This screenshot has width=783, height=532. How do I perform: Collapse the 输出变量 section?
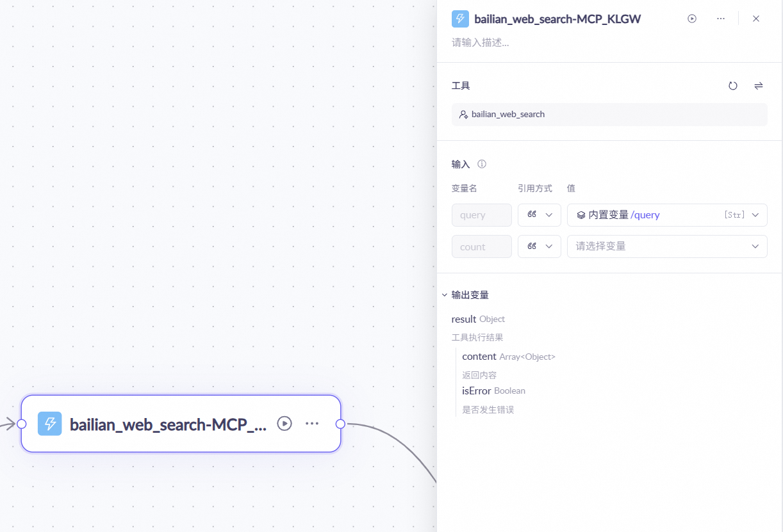click(x=445, y=295)
